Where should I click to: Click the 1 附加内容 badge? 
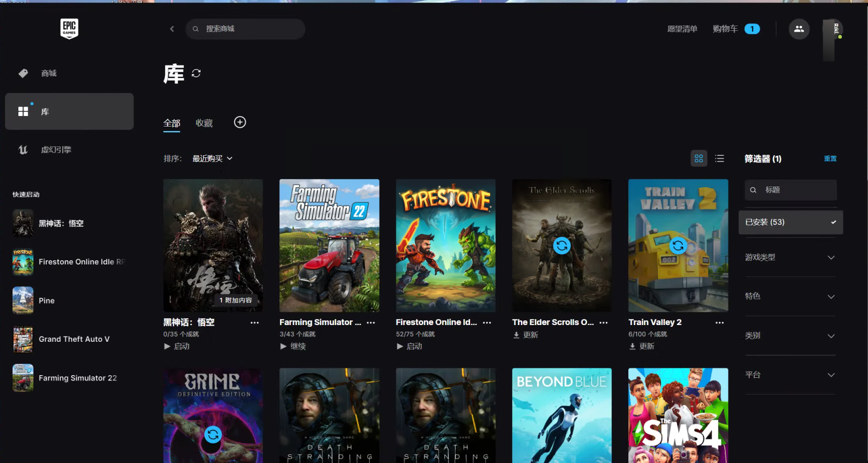[236, 300]
